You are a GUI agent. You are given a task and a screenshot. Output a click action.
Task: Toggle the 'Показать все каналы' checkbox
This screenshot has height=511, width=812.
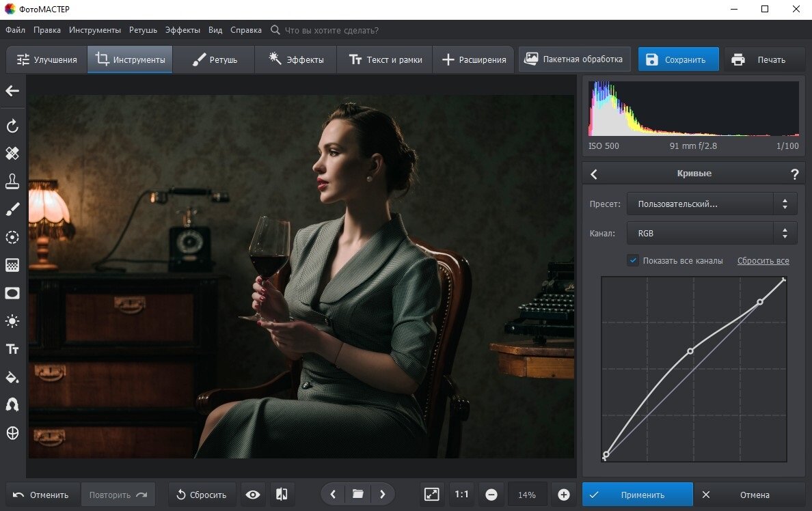[x=633, y=260]
